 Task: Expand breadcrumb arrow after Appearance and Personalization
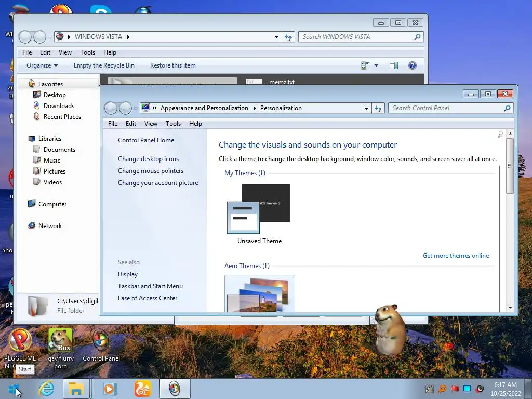[254, 108]
